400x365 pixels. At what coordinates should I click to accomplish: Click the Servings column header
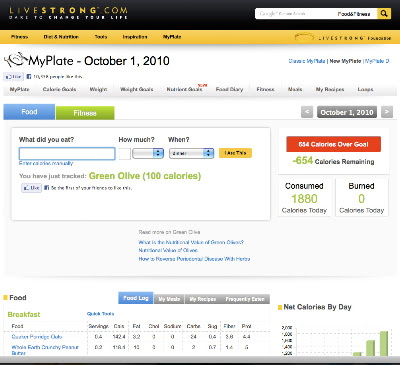98,326
